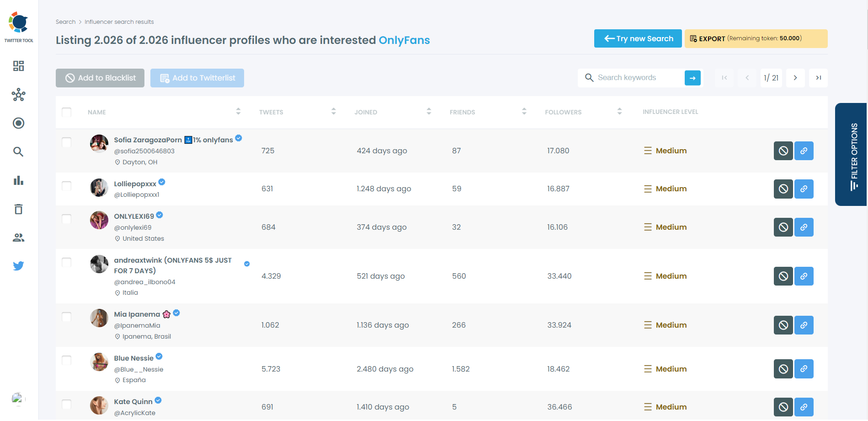Viewport: 868px width, 421px height.
Task: Sort table by the Joined column arrows
Action: click(x=429, y=111)
